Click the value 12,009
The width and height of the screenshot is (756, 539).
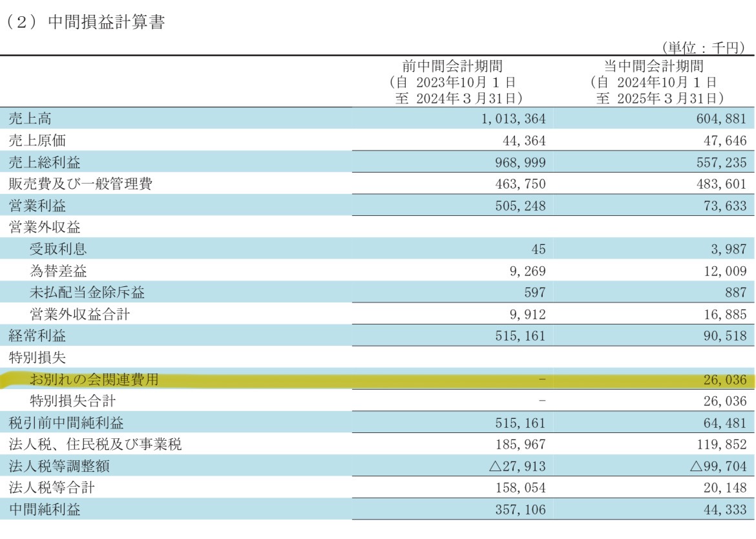725,271
